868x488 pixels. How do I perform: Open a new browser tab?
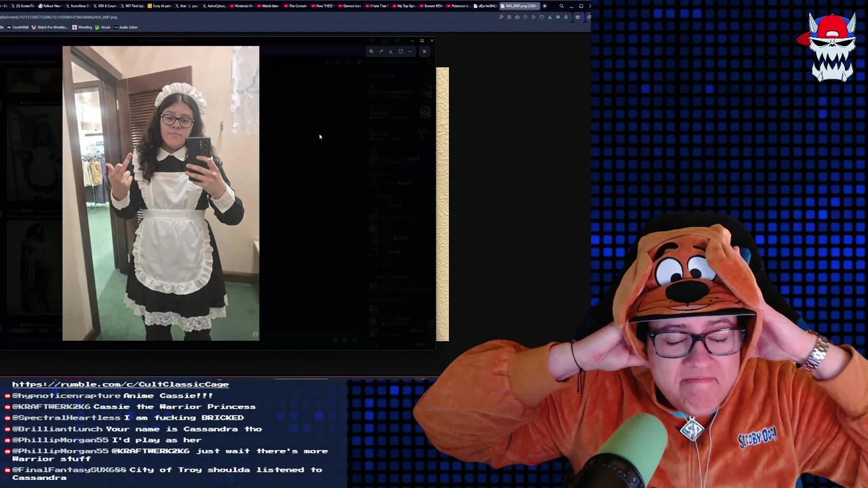point(545,6)
